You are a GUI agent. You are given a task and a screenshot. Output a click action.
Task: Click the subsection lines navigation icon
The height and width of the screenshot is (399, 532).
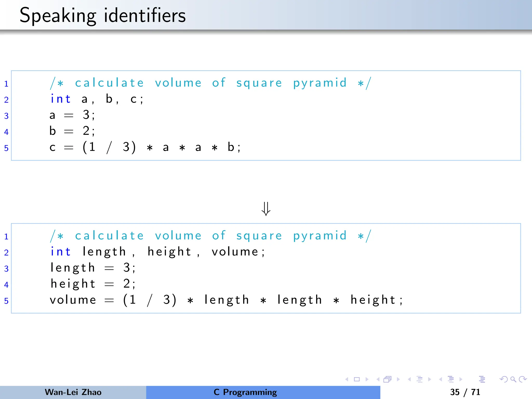(420, 380)
